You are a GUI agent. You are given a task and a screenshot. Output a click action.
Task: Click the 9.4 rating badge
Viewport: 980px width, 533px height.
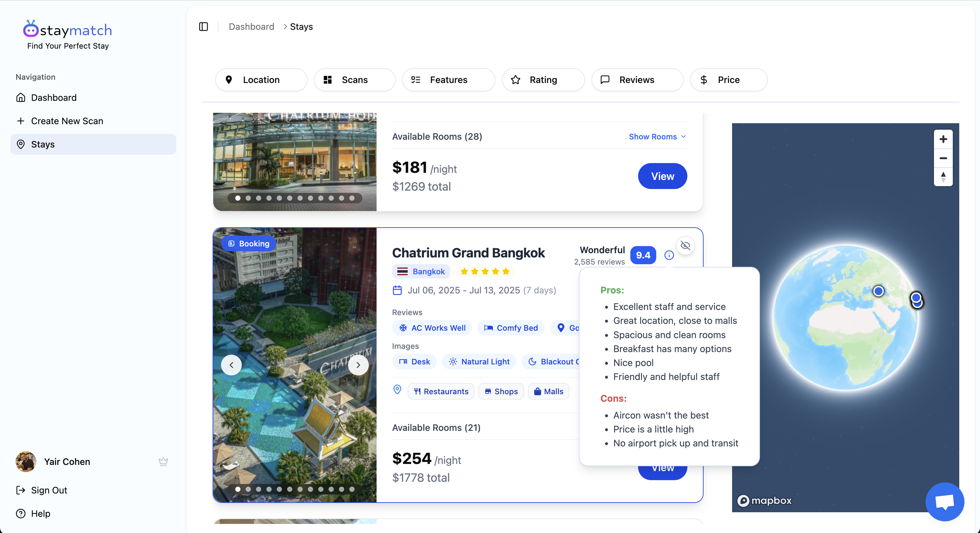tap(643, 255)
